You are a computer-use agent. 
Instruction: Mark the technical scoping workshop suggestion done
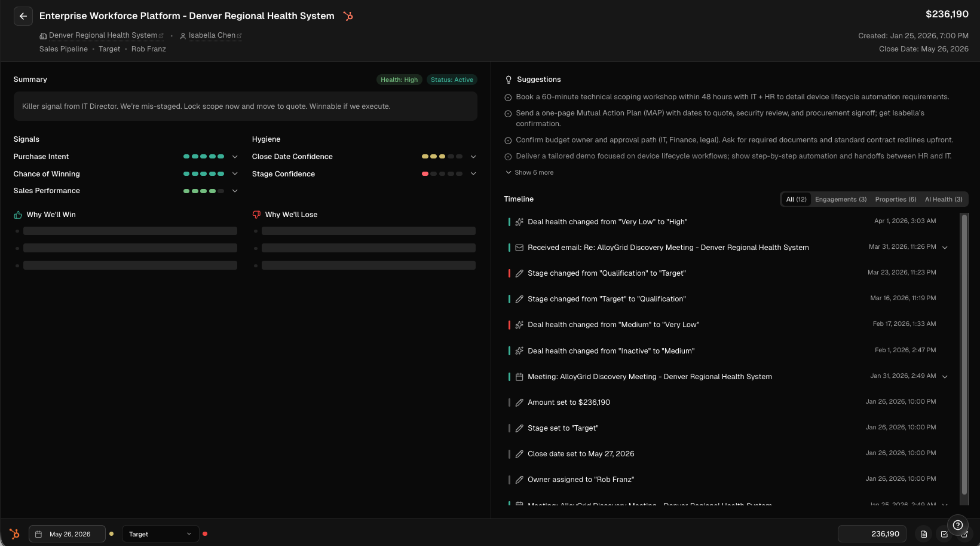508,97
